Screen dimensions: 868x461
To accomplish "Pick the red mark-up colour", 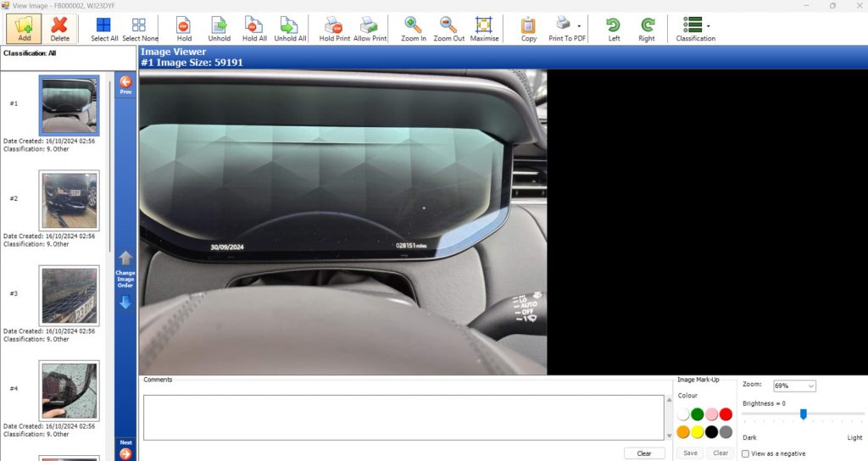I will click(726, 414).
